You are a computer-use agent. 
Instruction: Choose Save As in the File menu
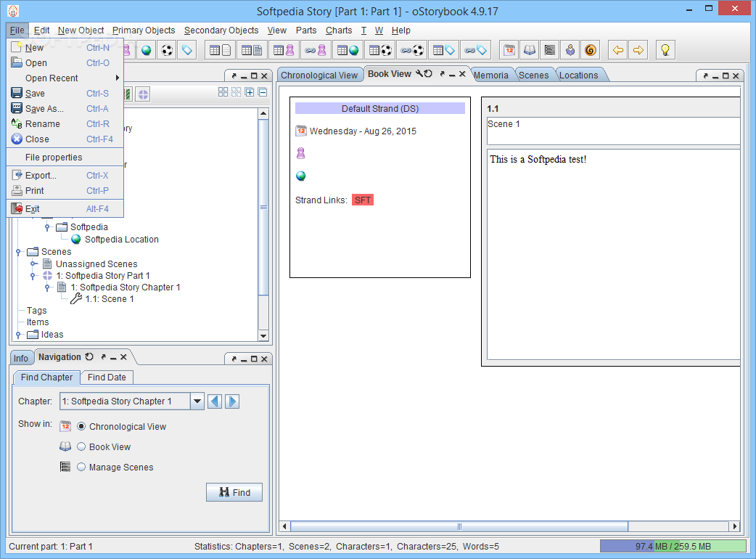65,108
